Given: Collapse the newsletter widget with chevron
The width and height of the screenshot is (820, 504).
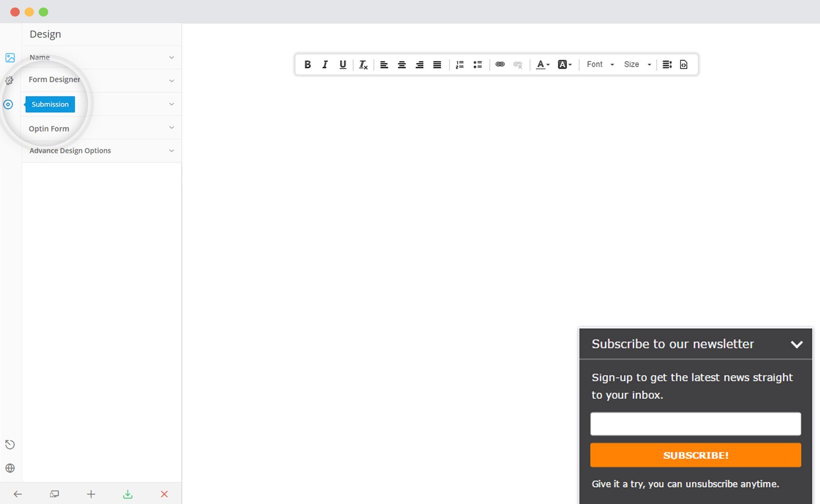Looking at the screenshot, I should [797, 344].
